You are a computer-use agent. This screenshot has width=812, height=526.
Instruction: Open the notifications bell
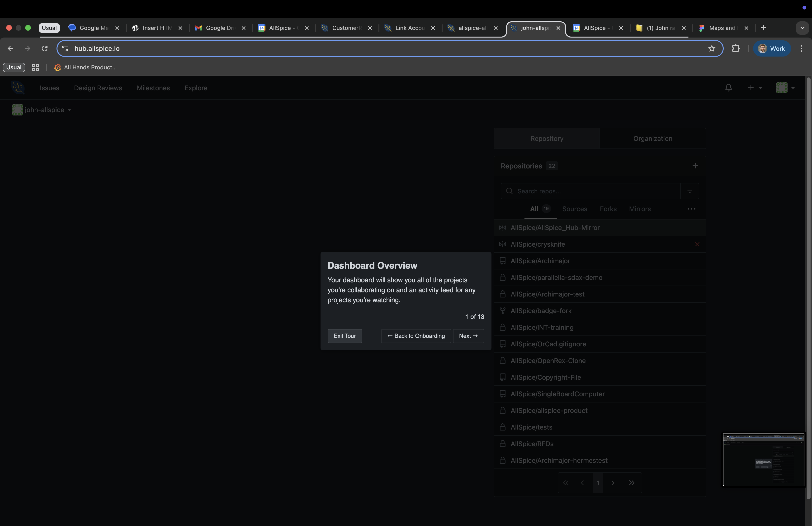[x=728, y=88]
